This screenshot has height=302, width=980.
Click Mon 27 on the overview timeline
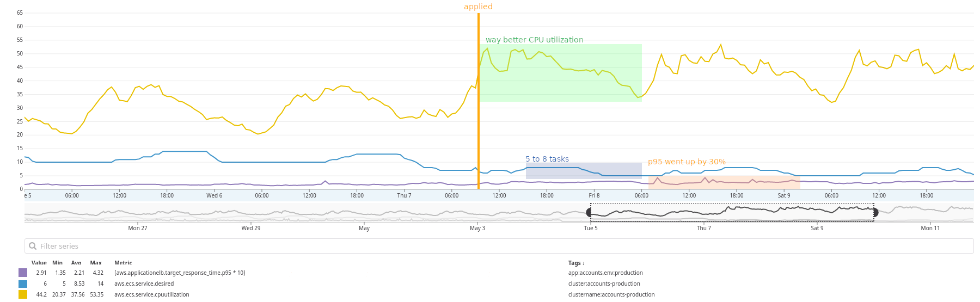pos(138,228)
